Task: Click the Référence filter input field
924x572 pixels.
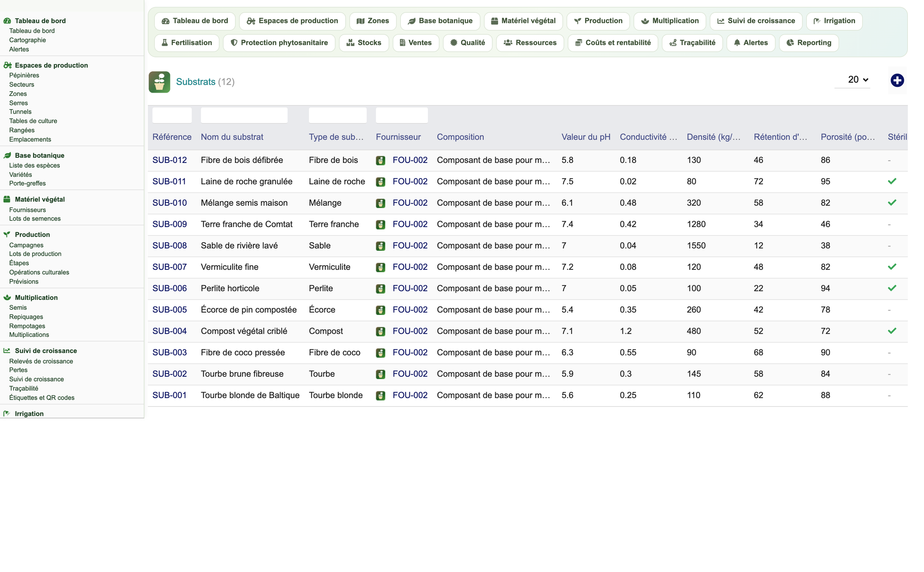Action: (172, 115)
